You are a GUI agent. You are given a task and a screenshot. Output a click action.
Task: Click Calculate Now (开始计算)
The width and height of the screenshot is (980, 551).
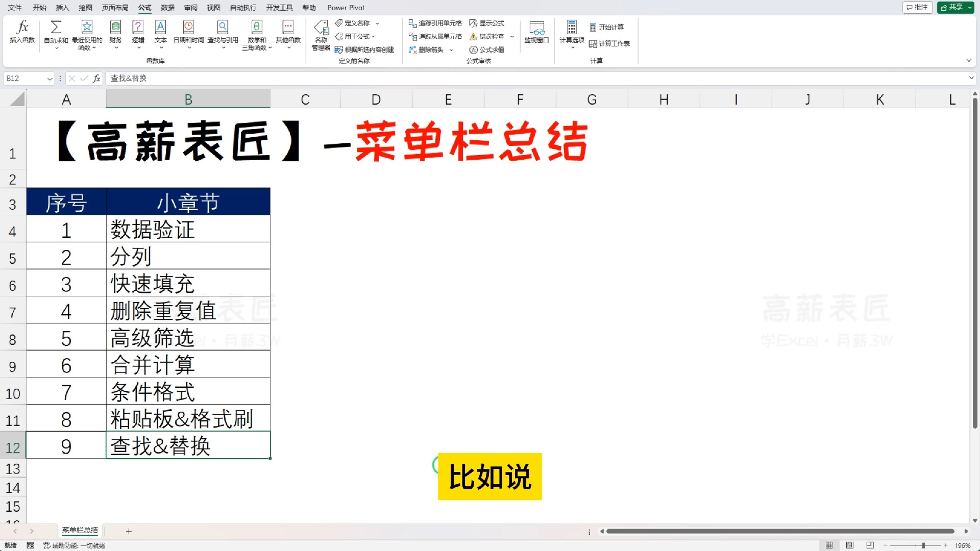click(x=606, y=27)
